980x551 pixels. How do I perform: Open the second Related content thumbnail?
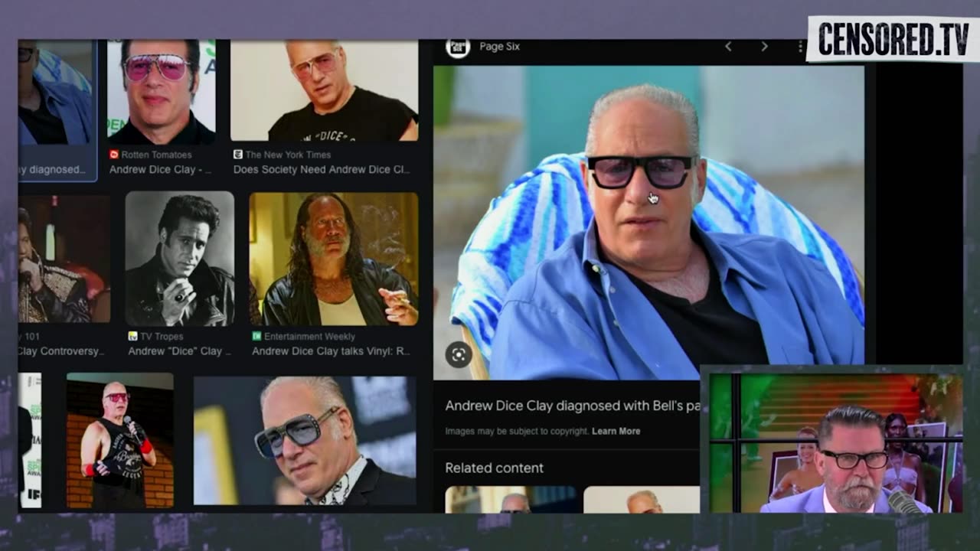[642, 499]
